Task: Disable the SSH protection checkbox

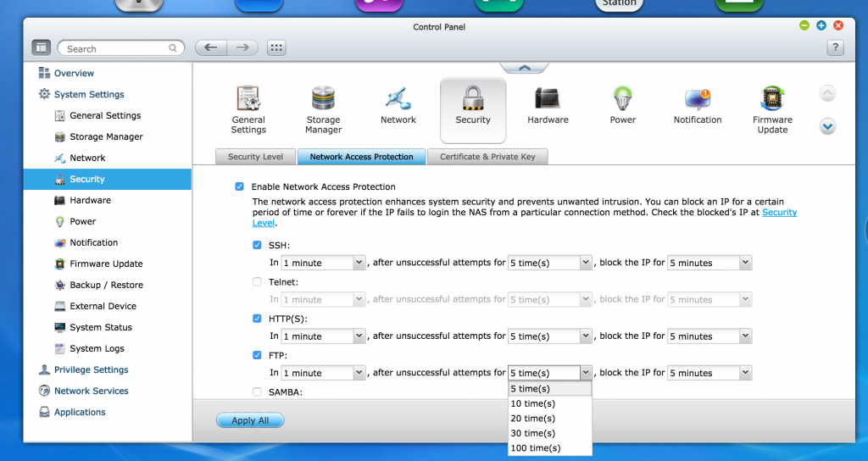Action: pyautogui.click(x=258, y=246)
